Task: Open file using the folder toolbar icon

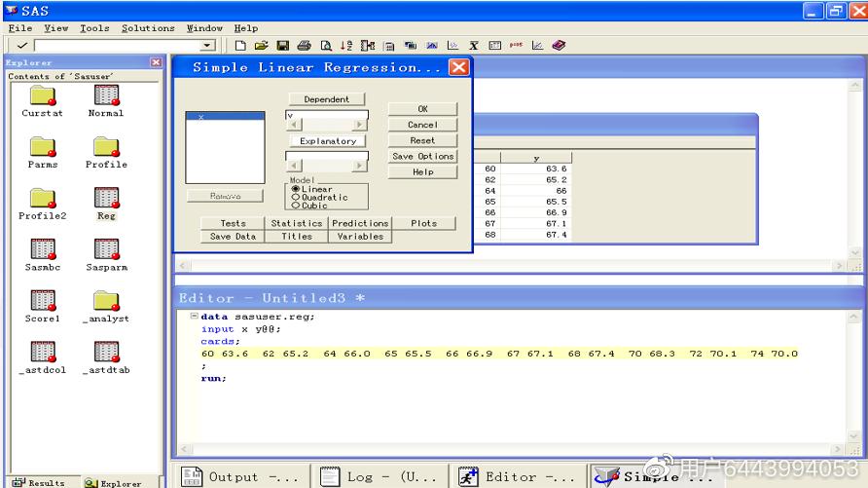Action: pos(261,46)
